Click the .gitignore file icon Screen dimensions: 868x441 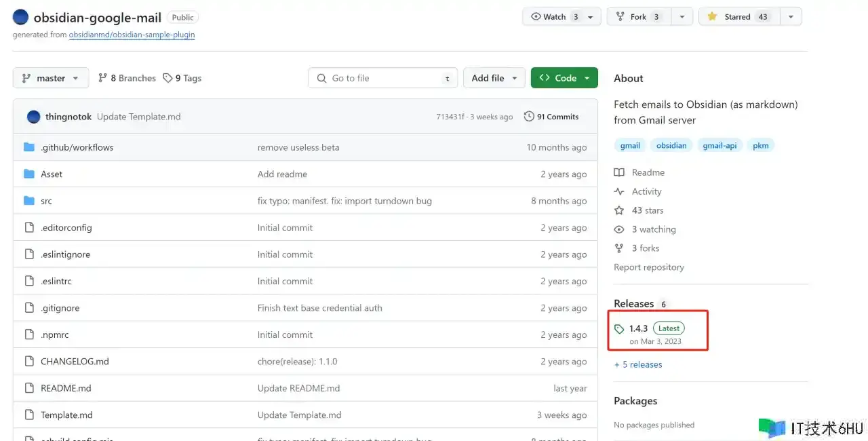click(x=28, y=308)
